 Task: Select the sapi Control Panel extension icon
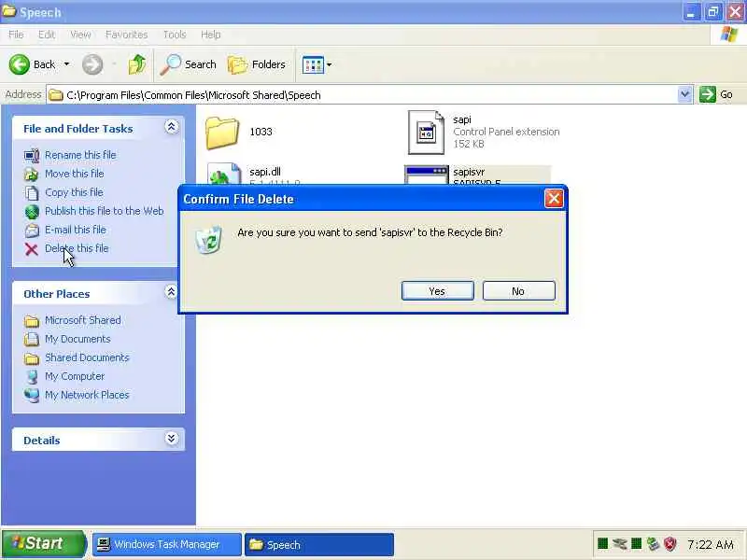[x=426, y=132]
